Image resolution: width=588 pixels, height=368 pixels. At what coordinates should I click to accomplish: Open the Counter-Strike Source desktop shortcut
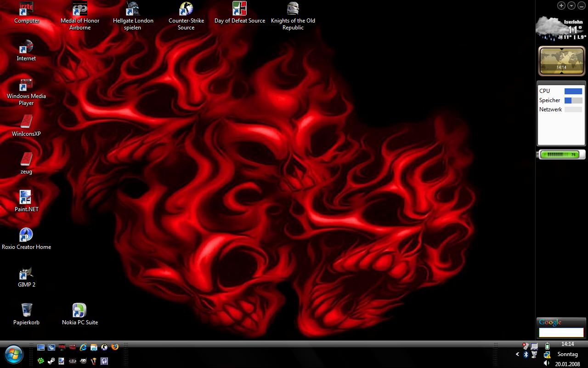click(186, 9)
